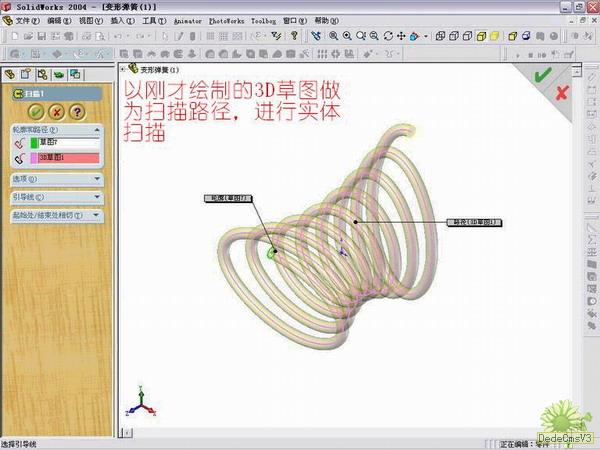Expand the 起始处/结束处相切 section
Viewport: 600px width, 450px height.
(55, 215)
